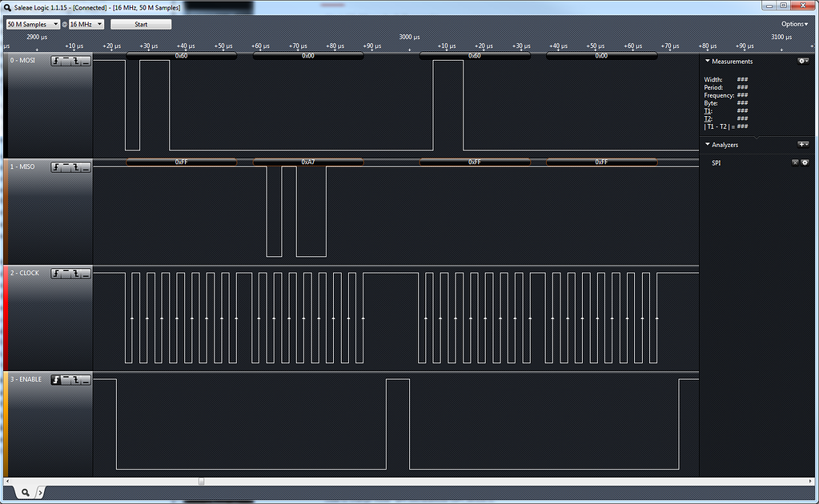
Task: Open the Options menu
Action: tap(794, 24)
